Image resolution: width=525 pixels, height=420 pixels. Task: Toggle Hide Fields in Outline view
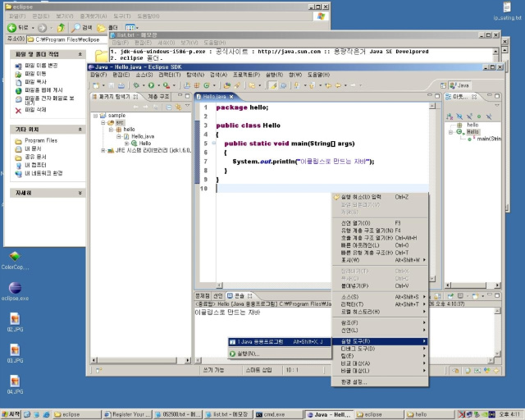[459, 116]
